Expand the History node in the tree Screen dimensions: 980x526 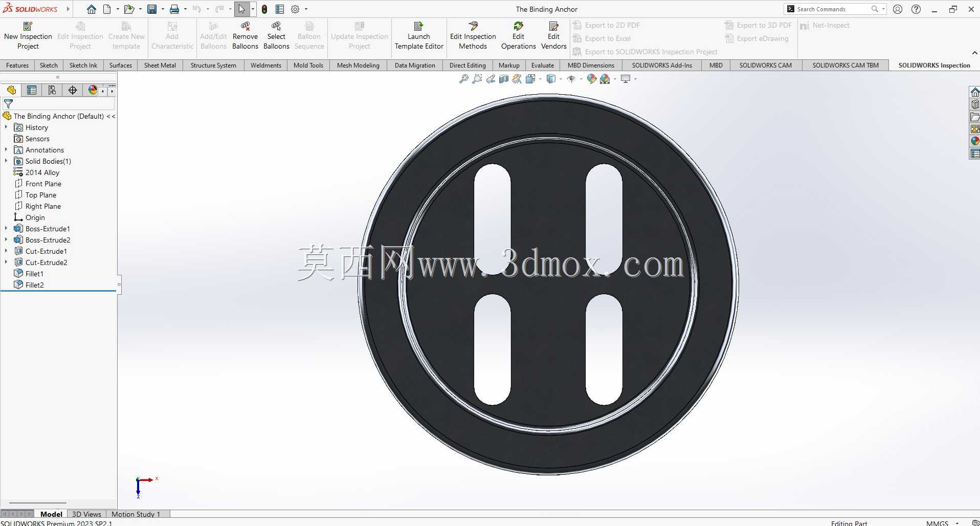[6, 127]
